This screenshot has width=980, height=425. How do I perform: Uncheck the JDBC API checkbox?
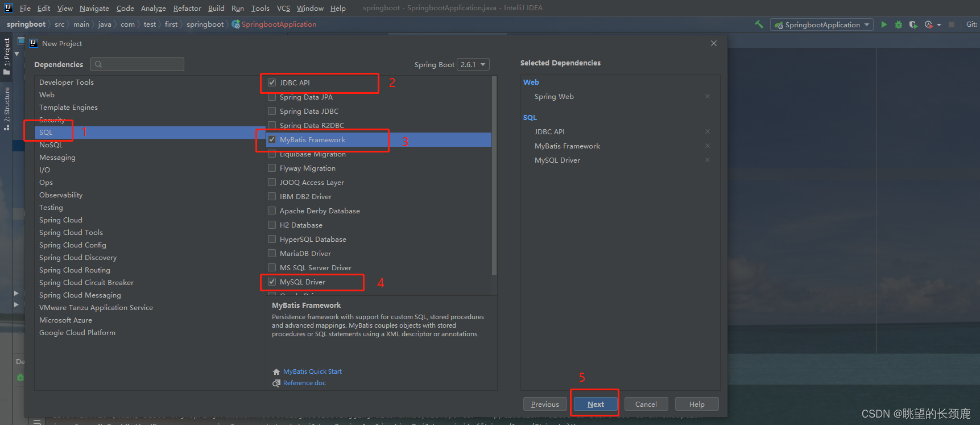pyautogui.click(x=272, y=82)
